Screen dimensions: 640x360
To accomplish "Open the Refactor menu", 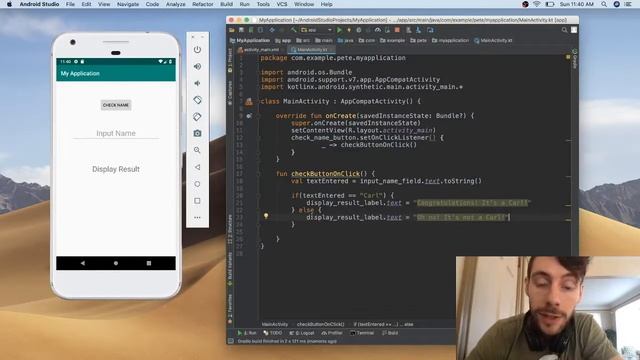I will click(203, 4).
